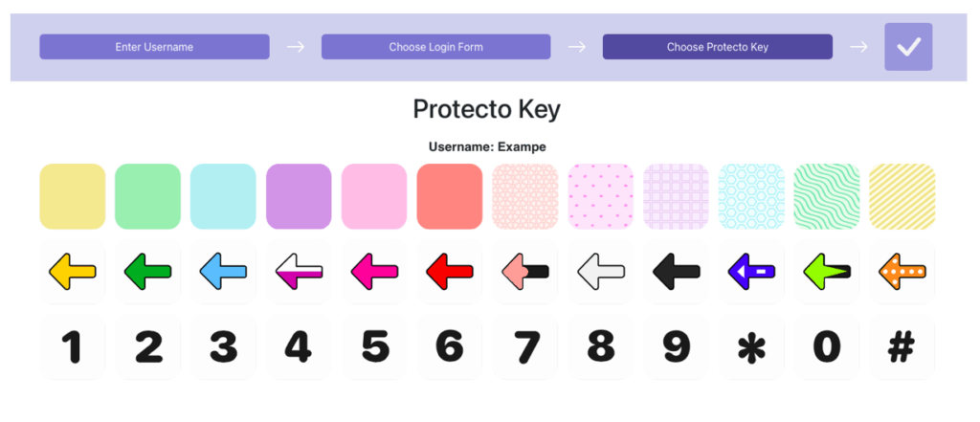Choose the solid yellow color tile
This screenshot has height=422, width=980.
73,196
